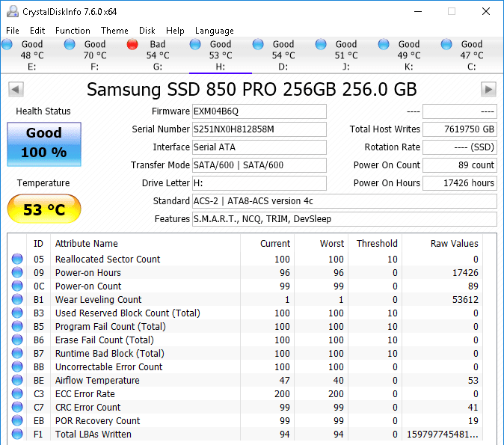Click the disk title Samsung SSD 850 PRO

(x=252, y=90)
